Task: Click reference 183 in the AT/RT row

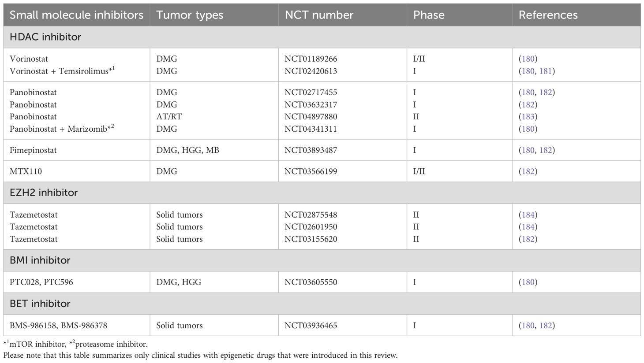Action: click(528, 117)
